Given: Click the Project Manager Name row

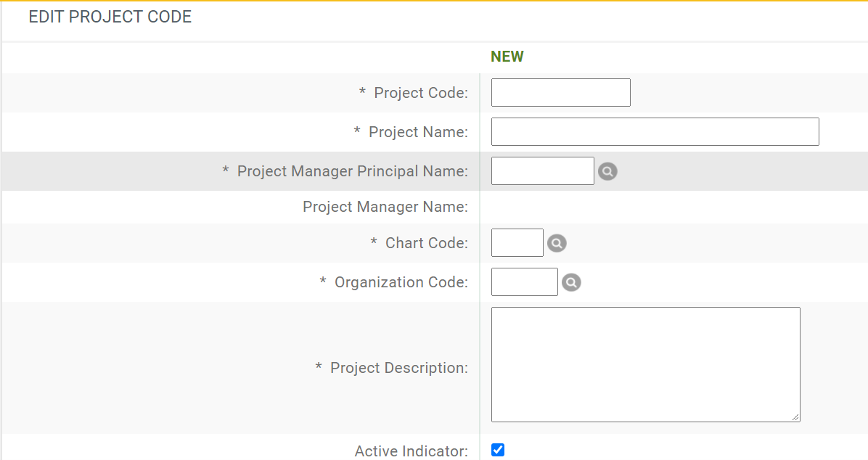Looking at the screenshot, I should click(x=385, y=207).
